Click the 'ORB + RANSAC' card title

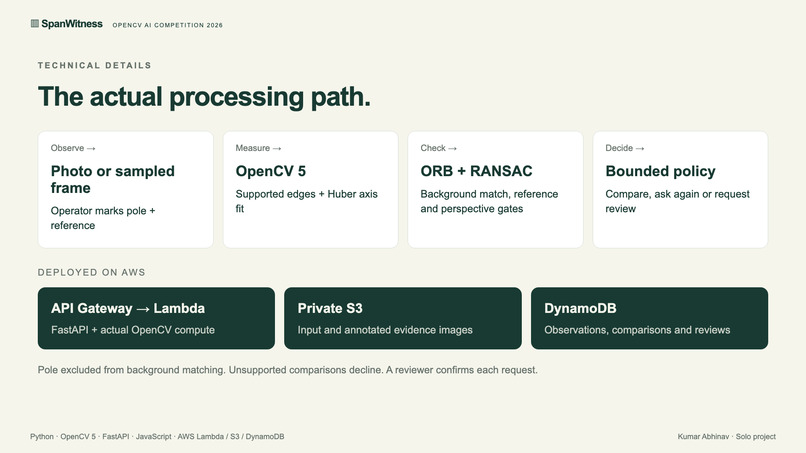[x=477, y=171]
